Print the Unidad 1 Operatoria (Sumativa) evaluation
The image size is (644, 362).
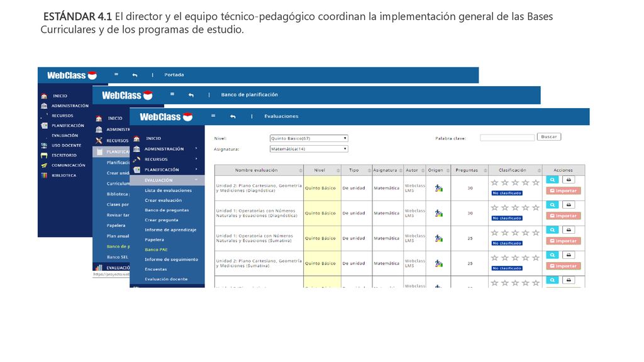coord(569,230)
